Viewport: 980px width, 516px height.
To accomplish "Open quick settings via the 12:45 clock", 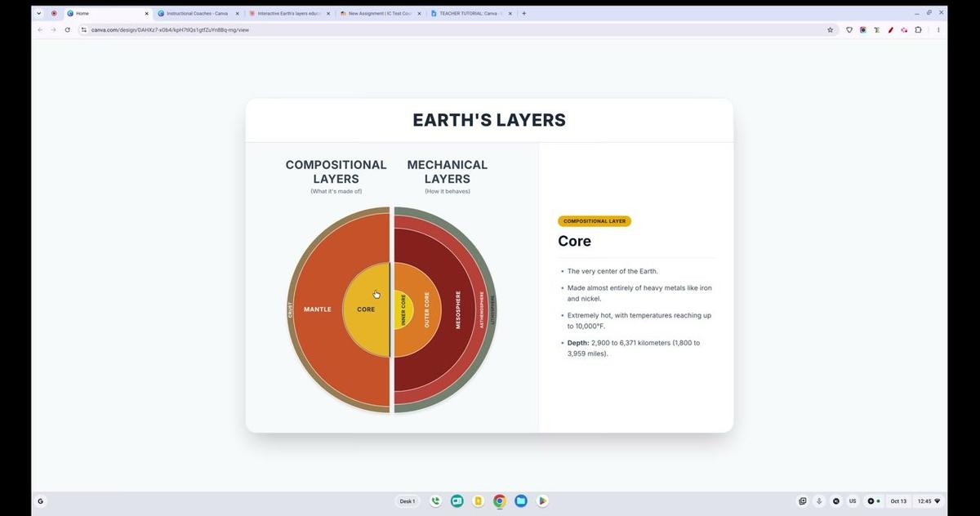I will coord(929,501).
